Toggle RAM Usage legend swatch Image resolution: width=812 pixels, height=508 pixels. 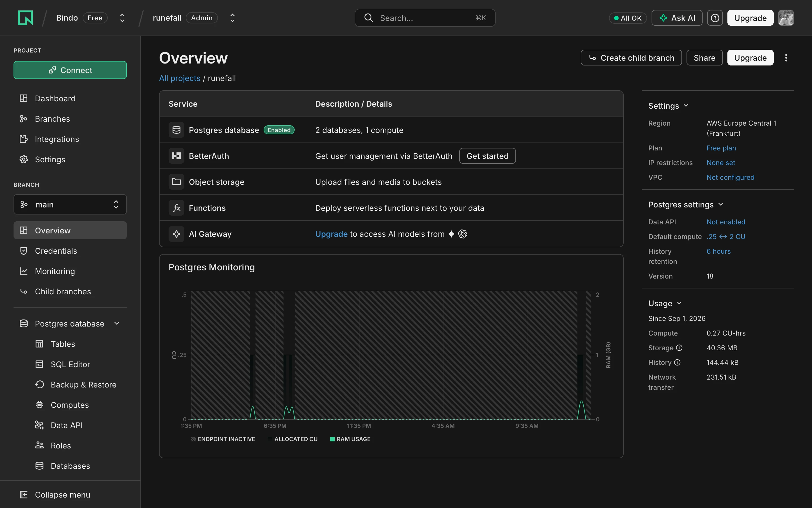click(x=332, y=439)
